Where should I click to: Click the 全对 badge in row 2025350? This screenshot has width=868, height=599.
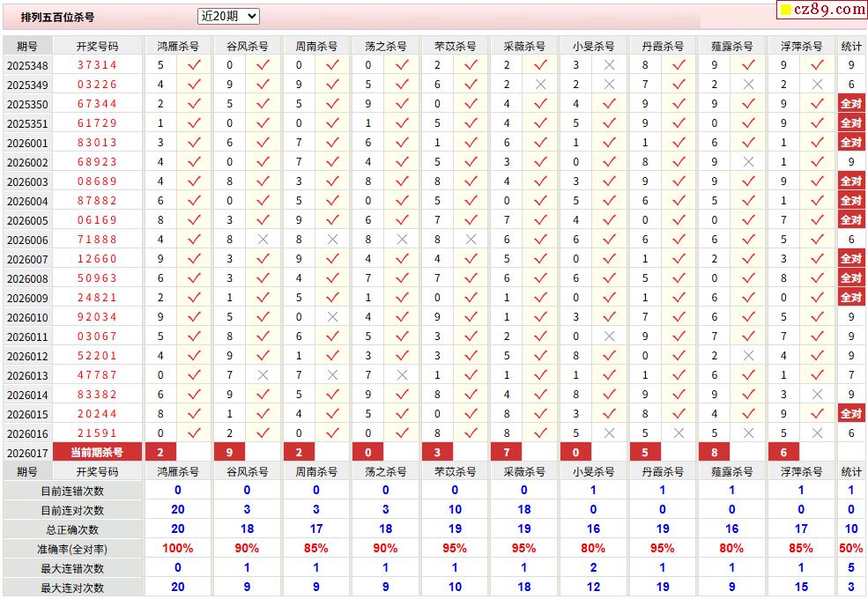pyautogui.click(x=851, y=104)
